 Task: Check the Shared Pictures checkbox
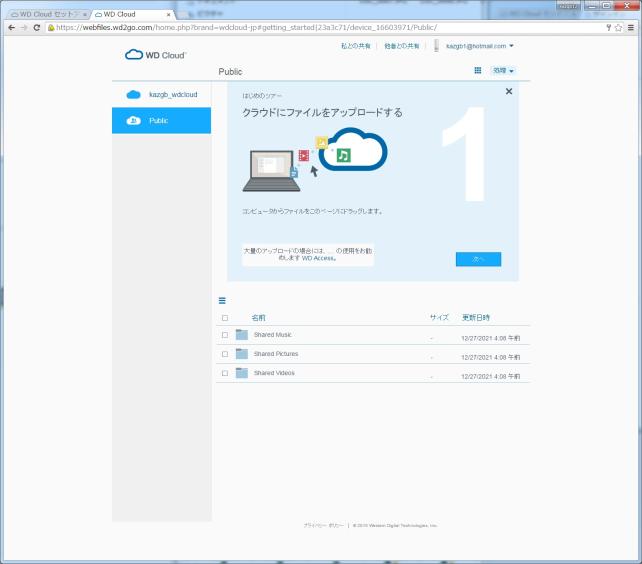[225, 354]
